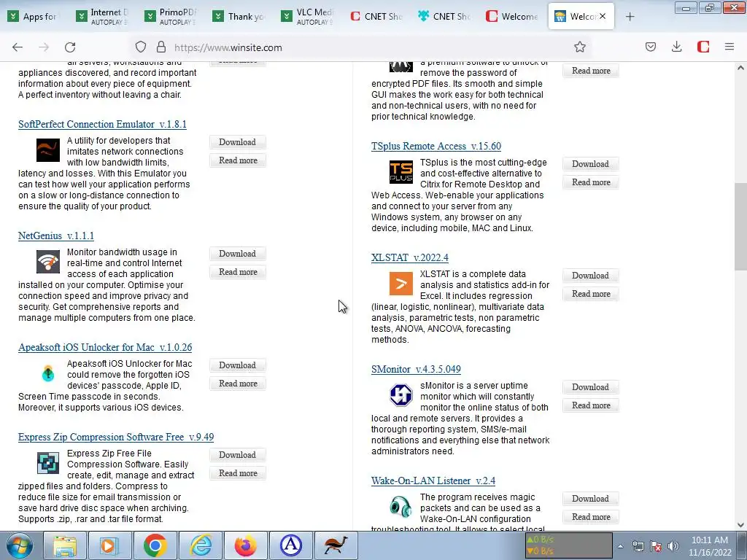The image size is (747, 560).
Task: Click the NetGenius wifi app icon
Action: (48, 262)
